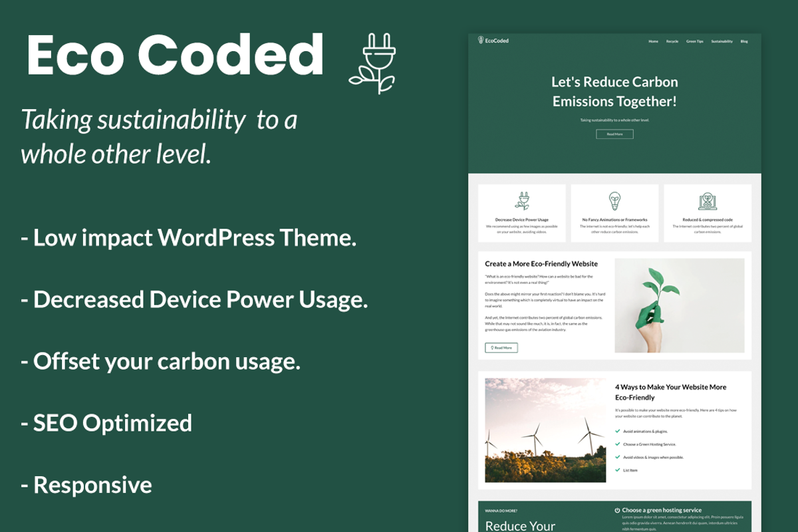Click the Let's Reduce Carbon Emissions Together heading
Viewport: 798px width, 532px height.
tap(614, 92)
